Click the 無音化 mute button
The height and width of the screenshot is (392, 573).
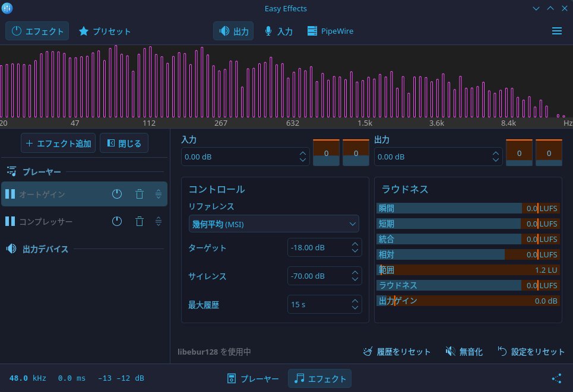click(x=464, y=352)
